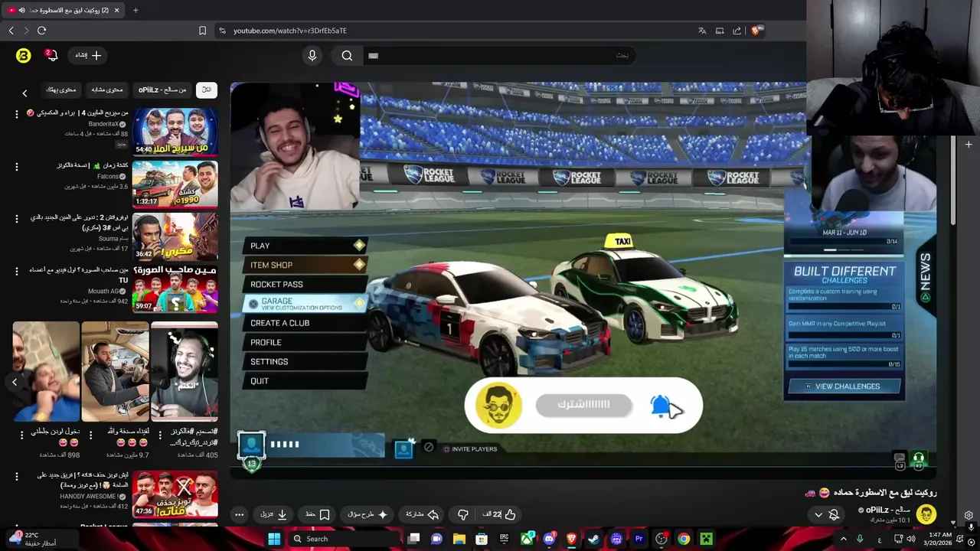This screenshot has width=980, height=551.
Task: Click the plus icon beside webcam overlay
Action: (x=969, y=144)
